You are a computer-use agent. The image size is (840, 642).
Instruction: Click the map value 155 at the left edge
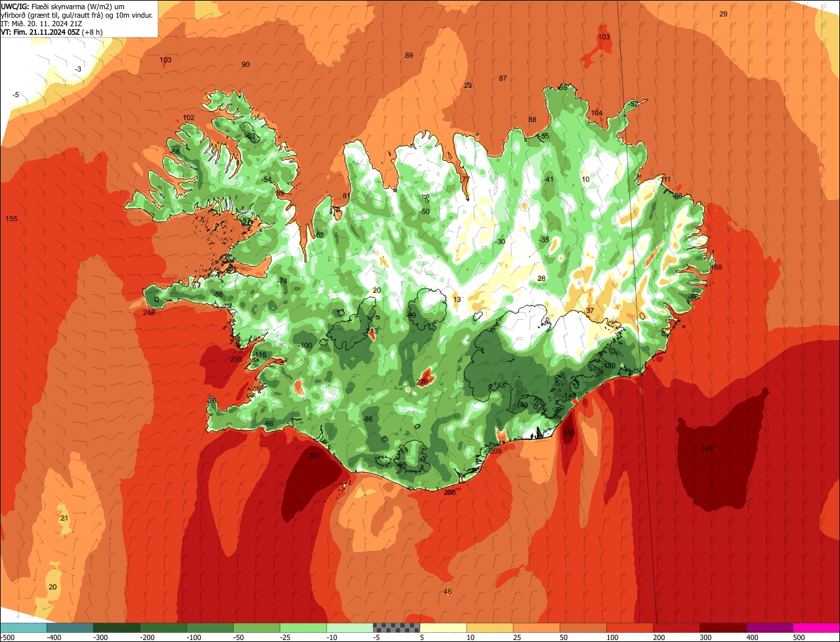(11, 219)
